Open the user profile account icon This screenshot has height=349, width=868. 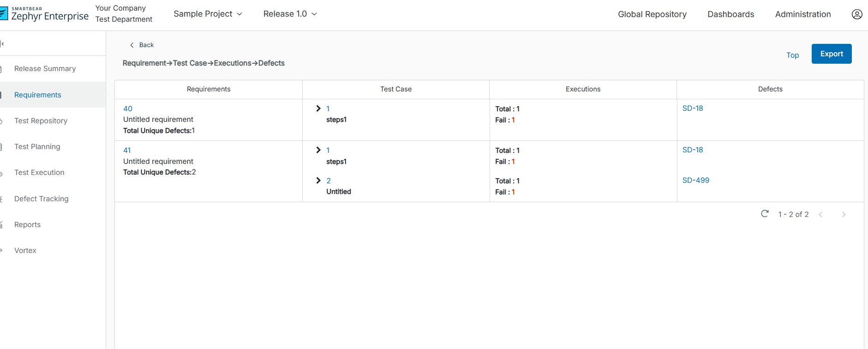coord(856,14)
